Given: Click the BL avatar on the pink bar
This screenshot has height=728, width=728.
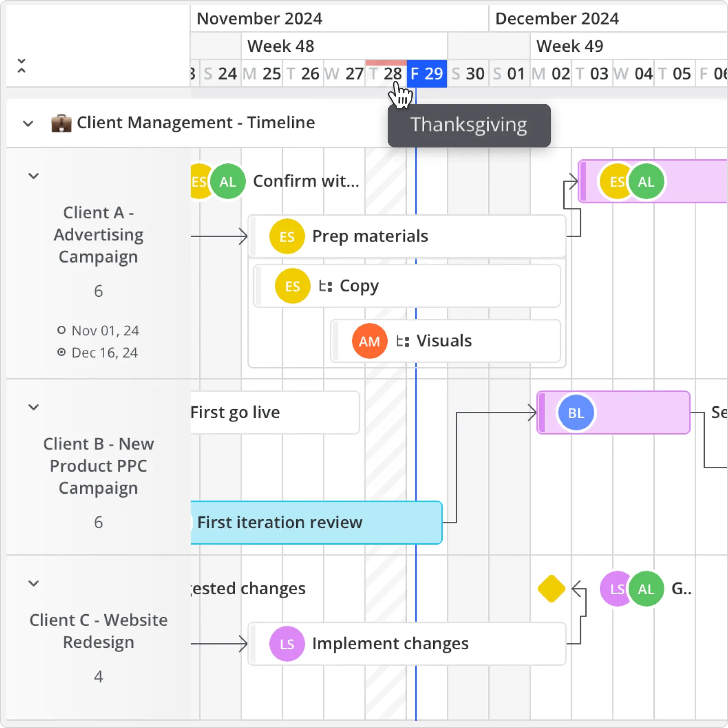Looking at the screenshot, I should pyautogui.click(x=576, y=412).
